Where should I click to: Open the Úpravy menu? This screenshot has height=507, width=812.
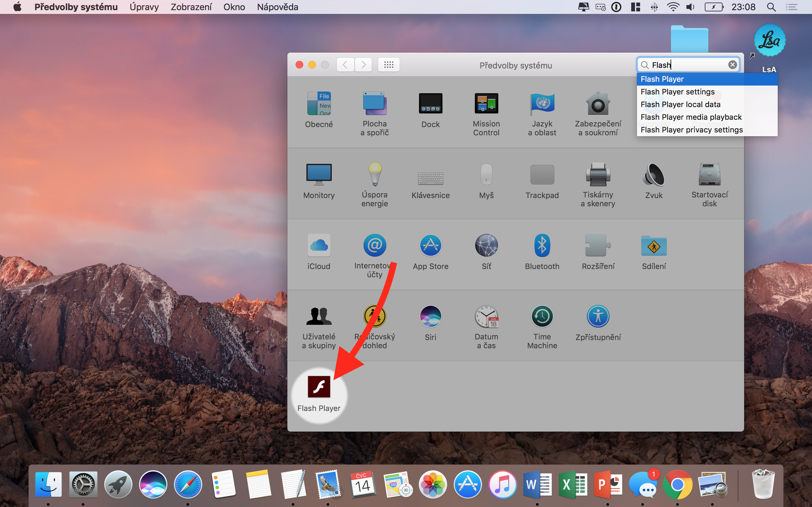click(144, 7)
